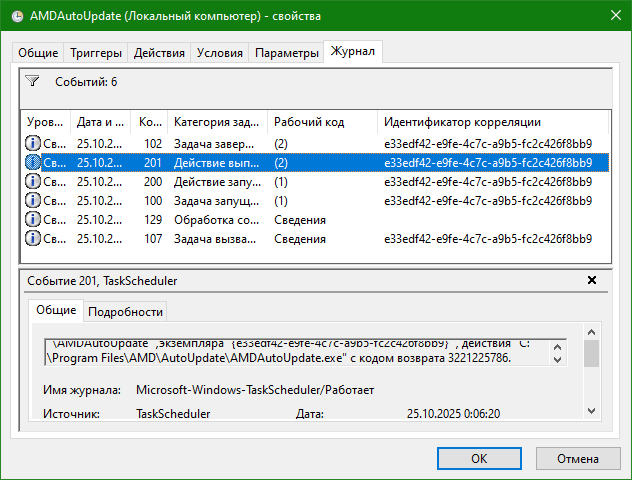Open the Условия tab
This screenshot has width=632, height=480.
[220, 53]
